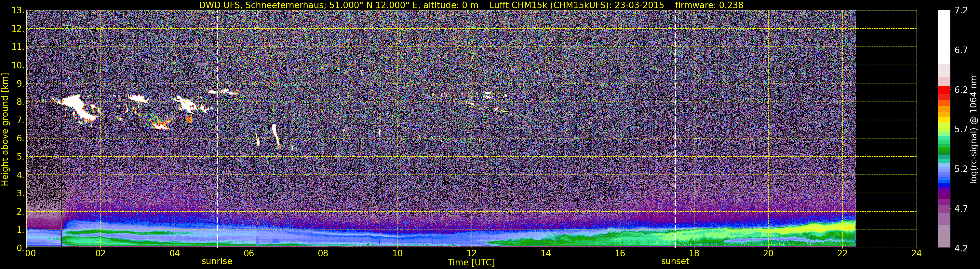Click the "sunset" label below the time axis
Viewport: 980px width, 269px height.
[x=675, y=262]
